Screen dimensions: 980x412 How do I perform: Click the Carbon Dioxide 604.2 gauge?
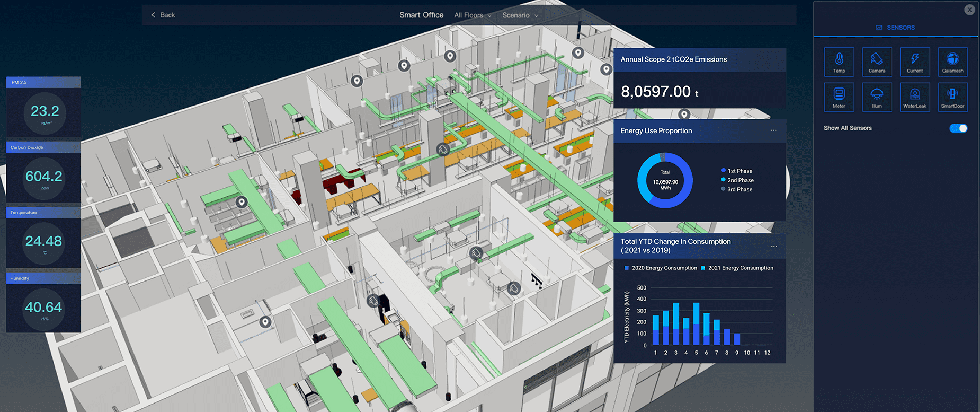click(x=44, y=178)
